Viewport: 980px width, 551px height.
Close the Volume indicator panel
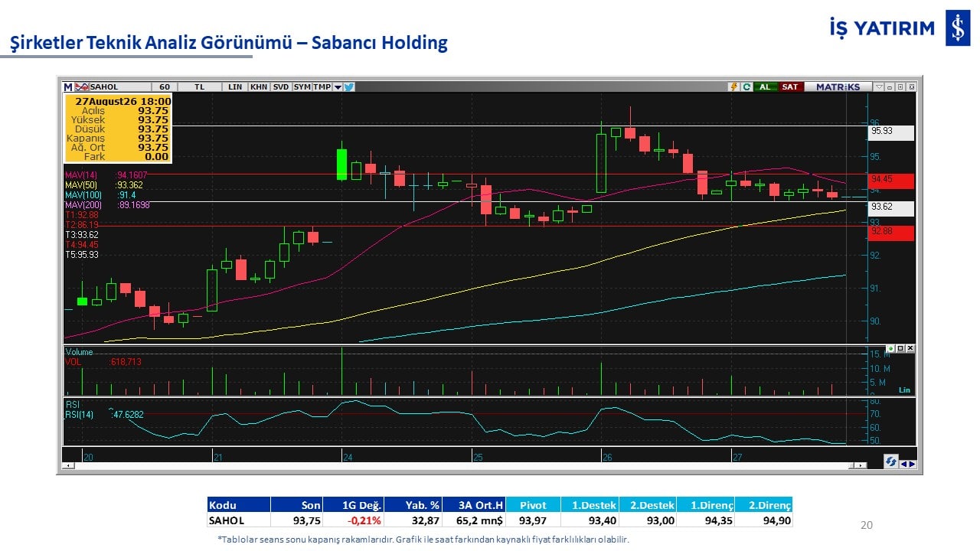pos(910,348)
